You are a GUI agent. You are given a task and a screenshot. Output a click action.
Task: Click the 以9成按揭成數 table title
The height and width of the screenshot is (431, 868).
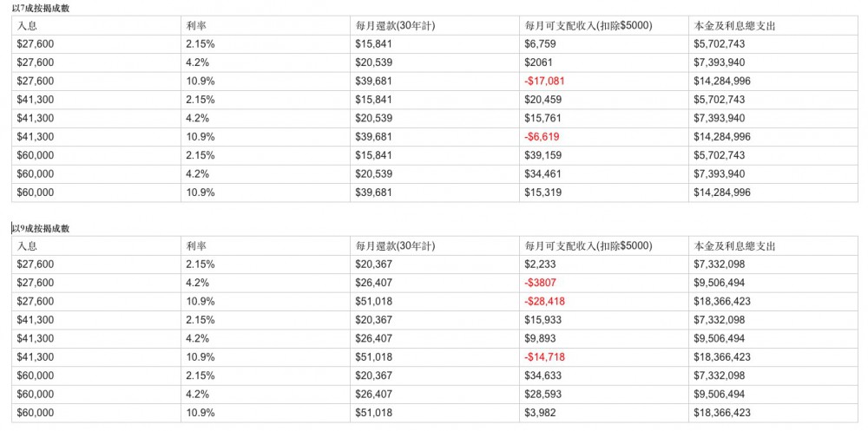pyautogui.click(x=41, y=228)
